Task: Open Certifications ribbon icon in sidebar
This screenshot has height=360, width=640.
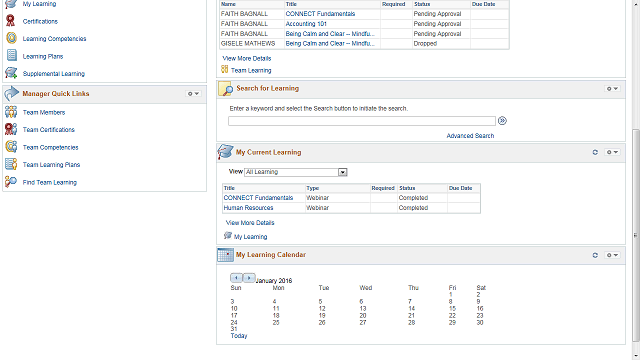Action: (x=11, y=20)
